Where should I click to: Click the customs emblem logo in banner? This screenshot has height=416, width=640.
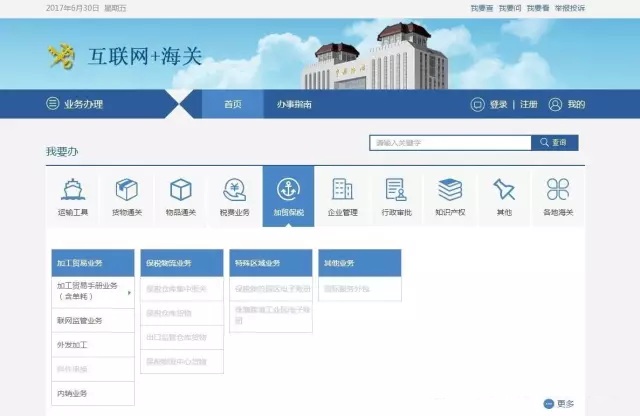(62, 56)
